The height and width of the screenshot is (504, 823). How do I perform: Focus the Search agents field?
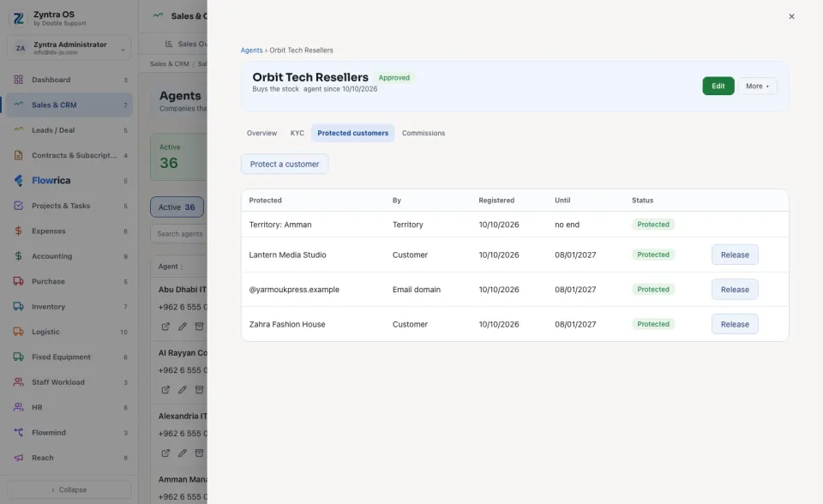[x=179, y=234]
